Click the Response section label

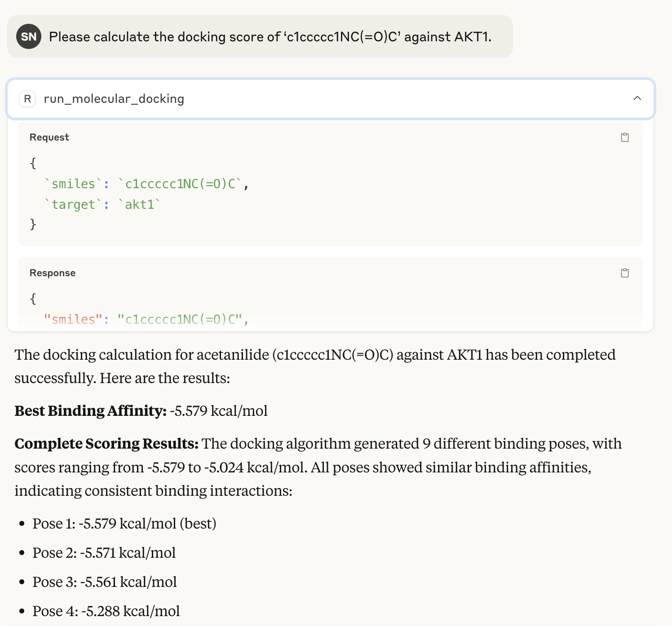click(x=52, y=273)
